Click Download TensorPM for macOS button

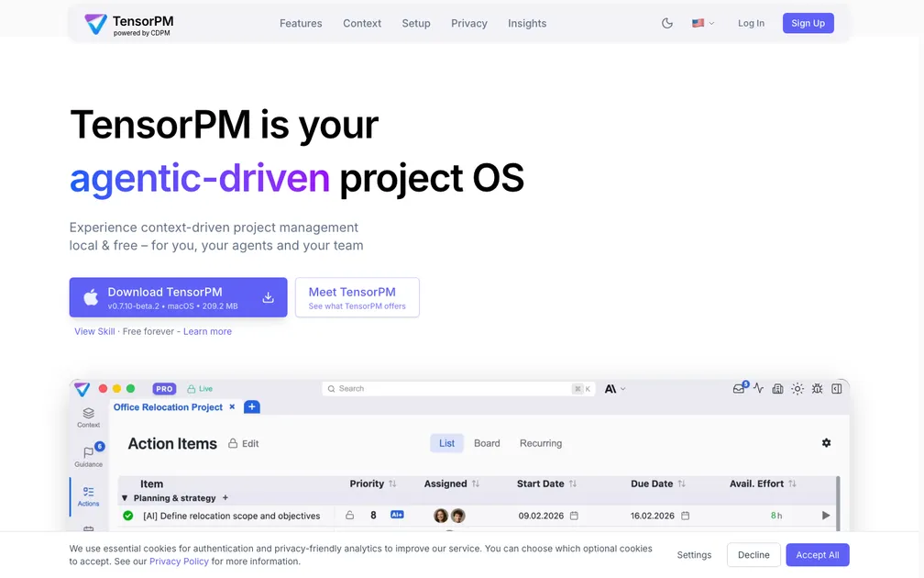178,297
